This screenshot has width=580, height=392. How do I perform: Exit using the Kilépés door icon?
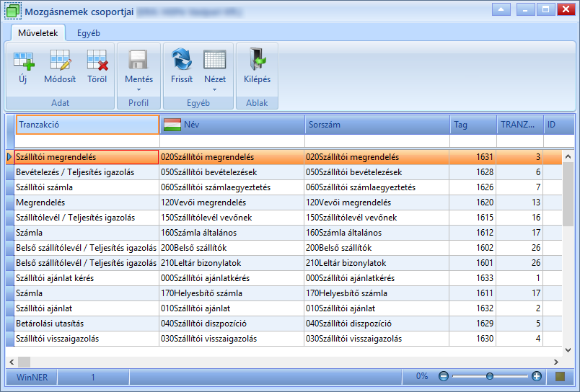pyautogui.click(x=258, y=59)
